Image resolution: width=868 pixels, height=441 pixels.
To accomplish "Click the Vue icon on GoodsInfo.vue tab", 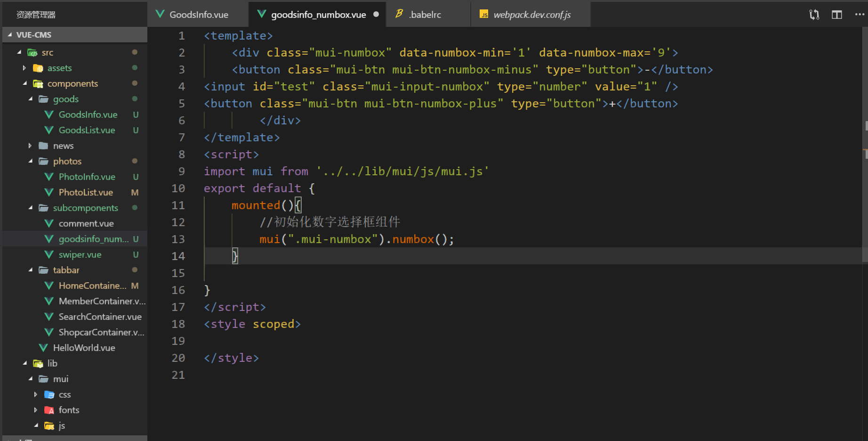I will tap(160, 14).
